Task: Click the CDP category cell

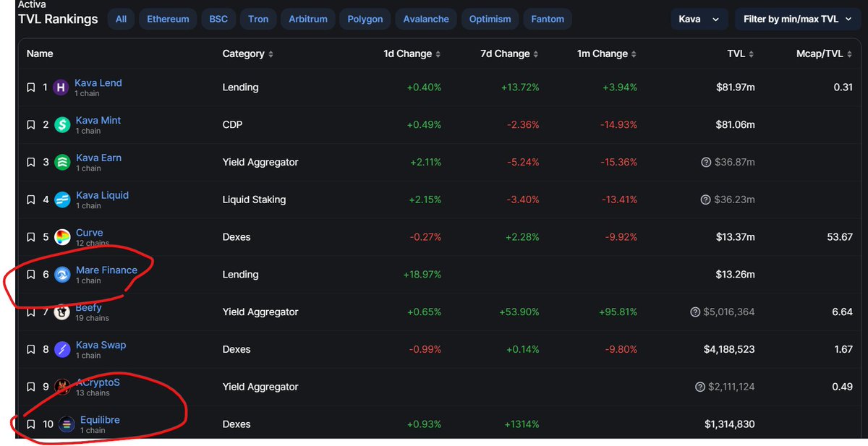Action: coord(232,125)
